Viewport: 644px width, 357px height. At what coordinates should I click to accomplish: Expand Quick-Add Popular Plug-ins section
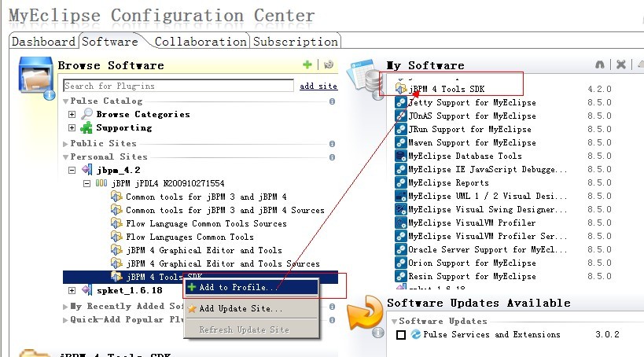point(66,320)
